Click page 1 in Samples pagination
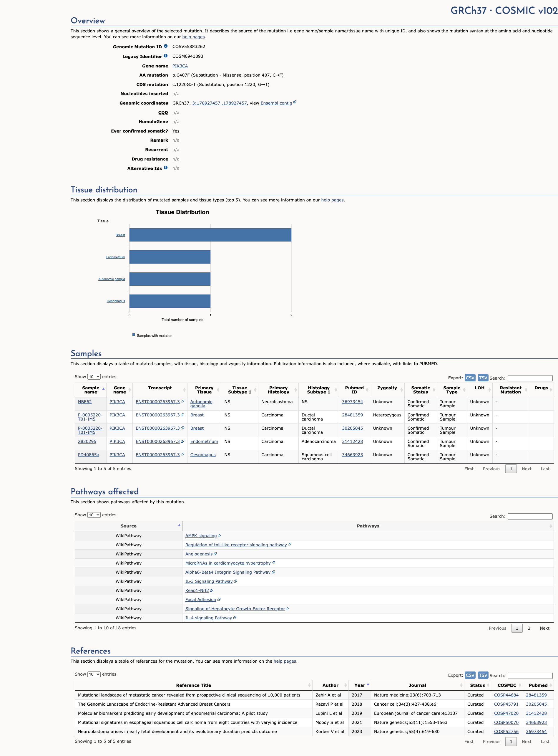558x756 pixels. [511, 469]
